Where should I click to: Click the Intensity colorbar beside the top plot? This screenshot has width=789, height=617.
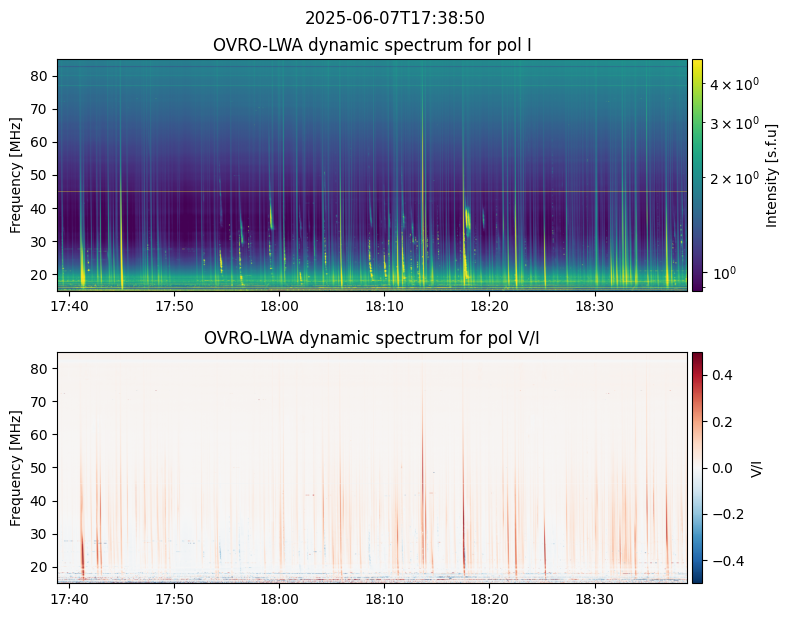pos(697,175)
